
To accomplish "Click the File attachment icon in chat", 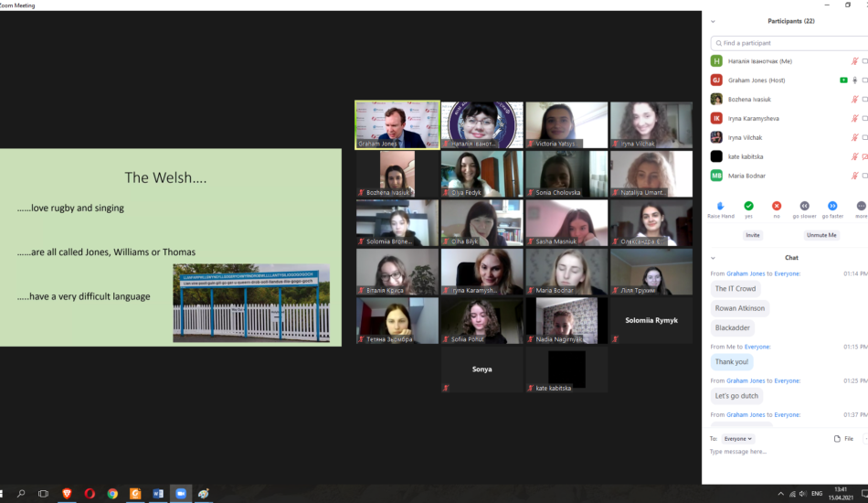I will click(x=837, y=439).
